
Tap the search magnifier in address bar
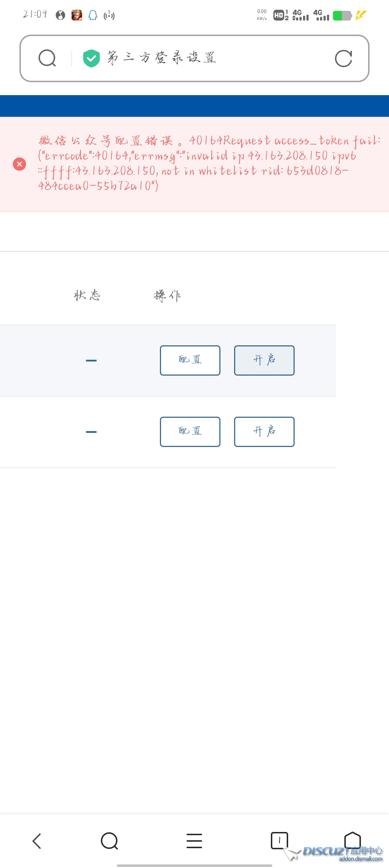coord(47,58)
